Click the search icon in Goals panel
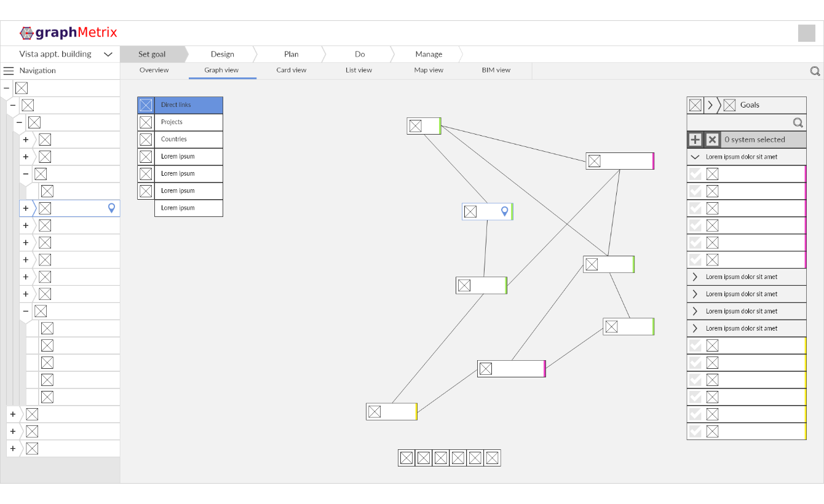 coord(798,122)
